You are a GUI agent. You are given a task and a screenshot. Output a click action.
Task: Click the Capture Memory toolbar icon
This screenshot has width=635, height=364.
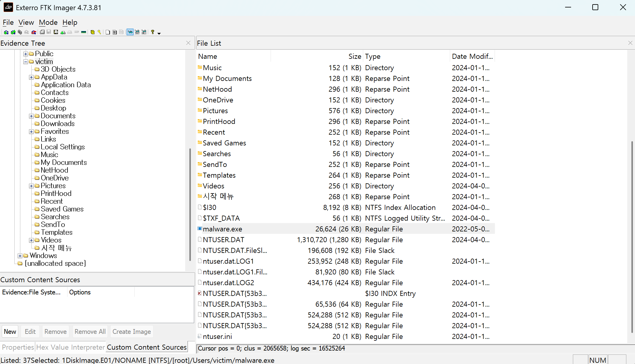point(84,32)
